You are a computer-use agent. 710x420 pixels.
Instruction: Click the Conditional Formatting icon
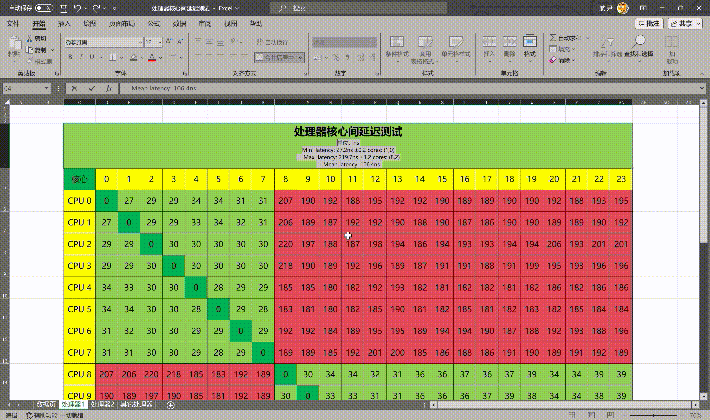[396, 45]
